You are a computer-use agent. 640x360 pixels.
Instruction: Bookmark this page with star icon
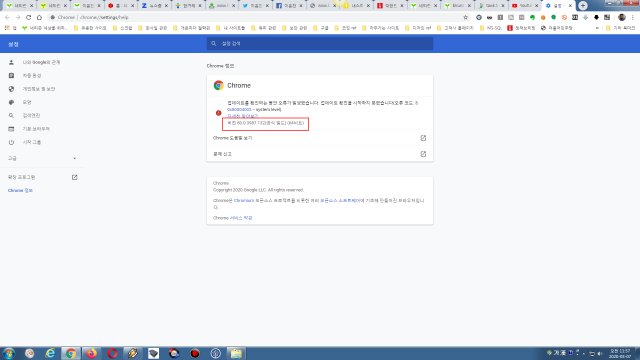point(465,17)
